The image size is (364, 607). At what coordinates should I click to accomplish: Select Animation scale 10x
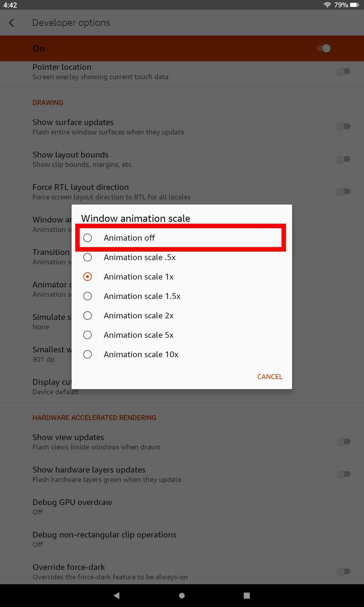(88, 354)
